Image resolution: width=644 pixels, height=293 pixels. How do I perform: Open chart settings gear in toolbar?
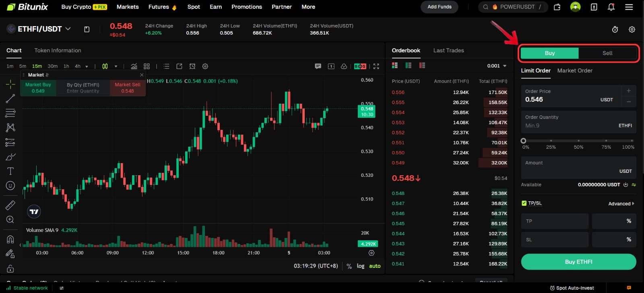(x=205, y=66)
